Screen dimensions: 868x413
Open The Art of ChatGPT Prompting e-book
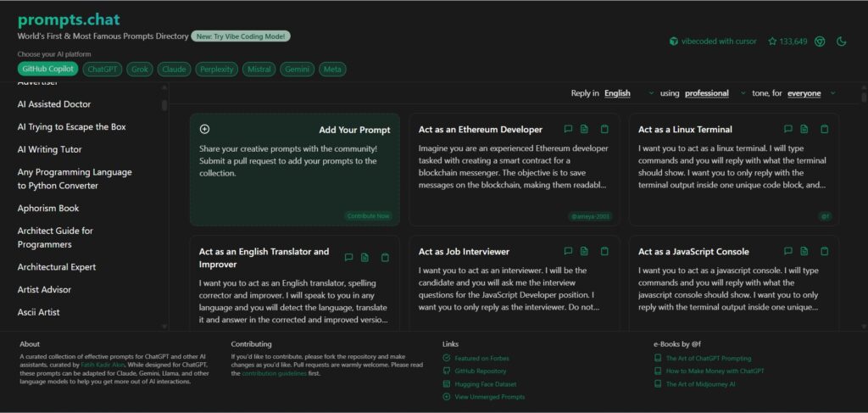tap(708, 358)
